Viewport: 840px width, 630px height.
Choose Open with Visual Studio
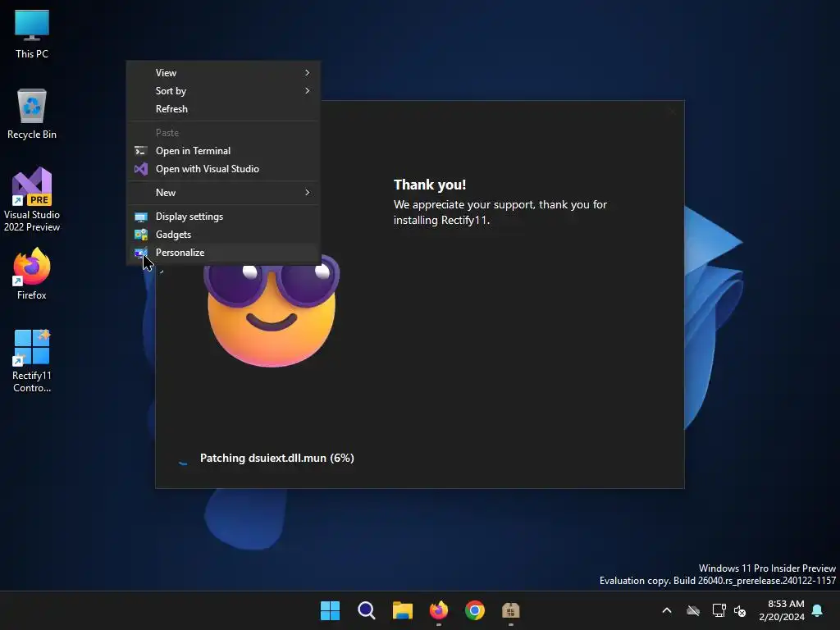[x=223, y=169]
